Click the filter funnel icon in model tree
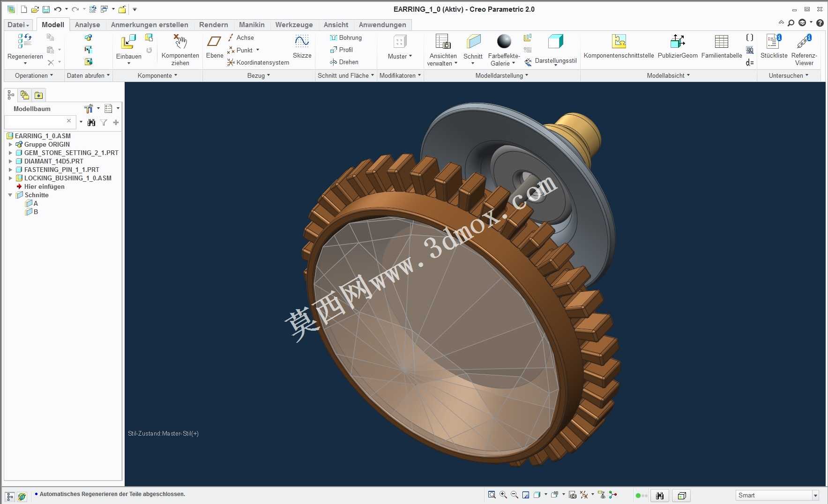 104,122
